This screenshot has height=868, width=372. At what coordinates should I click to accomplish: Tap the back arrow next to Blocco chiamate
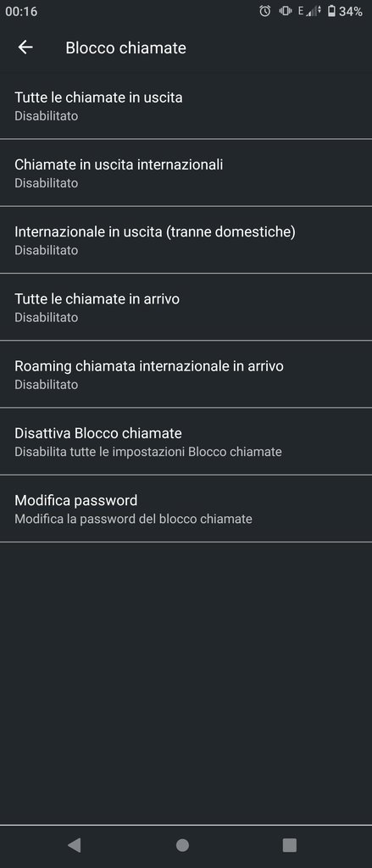click(25, 47)
